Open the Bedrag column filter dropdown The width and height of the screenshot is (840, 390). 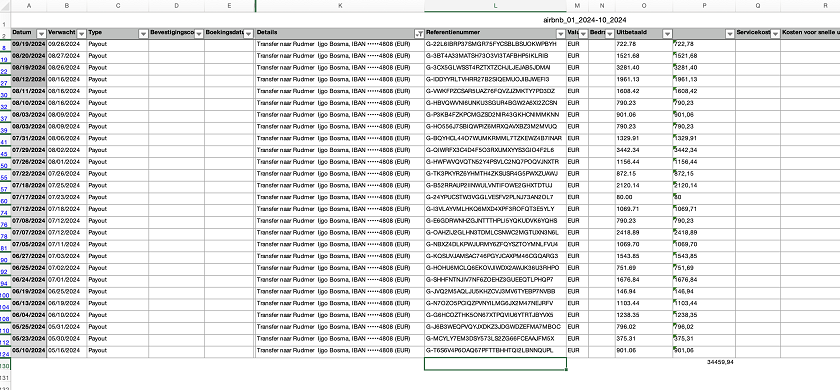click(610, 33)
